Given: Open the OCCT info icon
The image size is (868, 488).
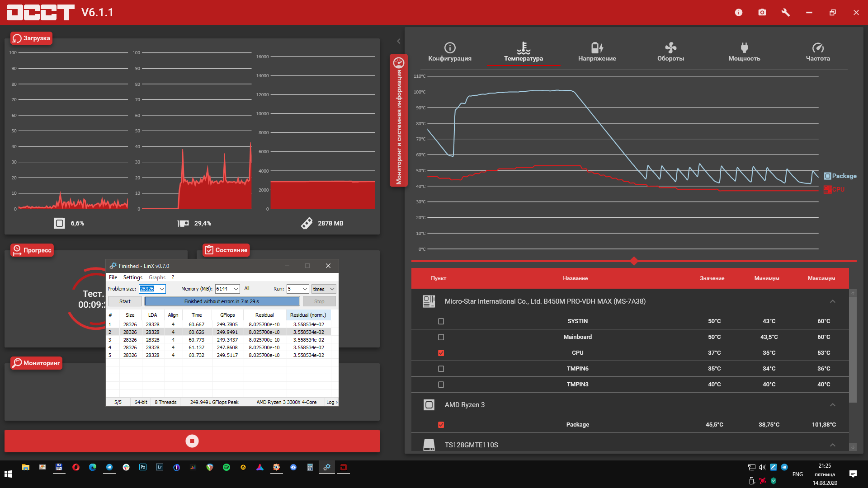Looking at the screenshot, I should pyautogui.click(x=739, y=13).
